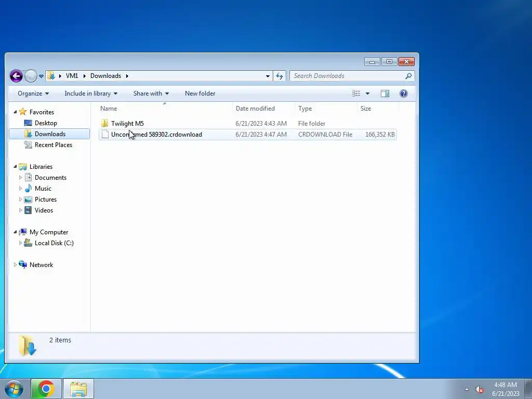Screen dimensions: 532x399
Task: Collapse the Favorites group
Action: [x=15, y=112]
